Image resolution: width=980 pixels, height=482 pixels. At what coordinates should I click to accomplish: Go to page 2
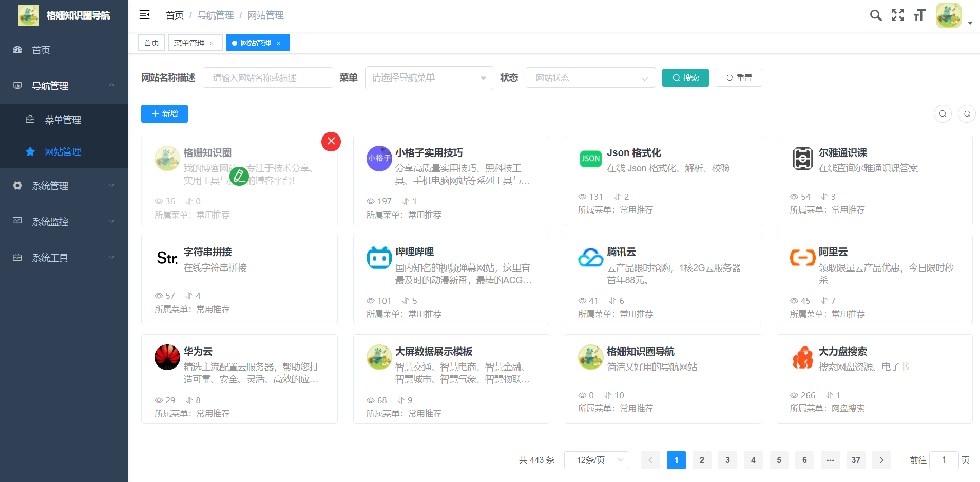point(702,460)
